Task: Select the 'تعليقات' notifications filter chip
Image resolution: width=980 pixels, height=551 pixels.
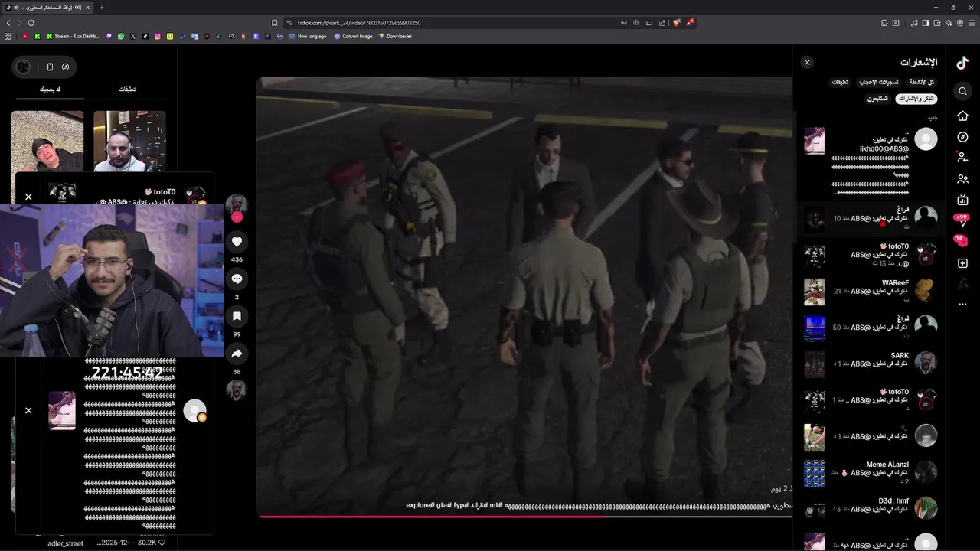Action: (841, 82)
